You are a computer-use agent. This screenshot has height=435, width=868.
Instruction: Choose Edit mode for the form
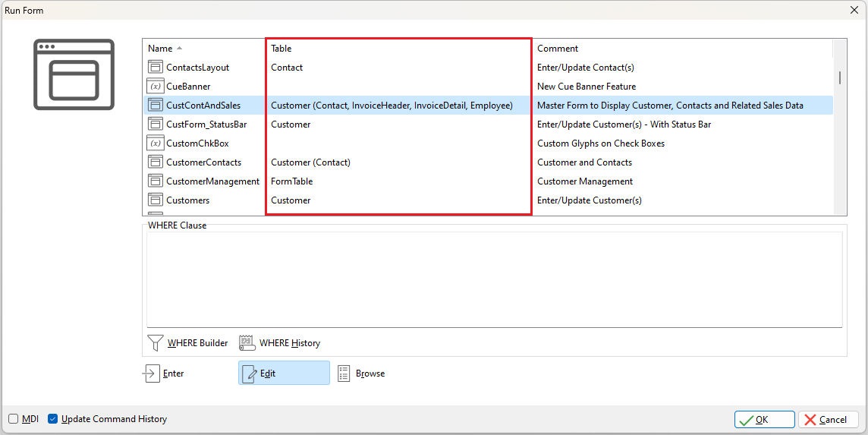click(284, 373)
